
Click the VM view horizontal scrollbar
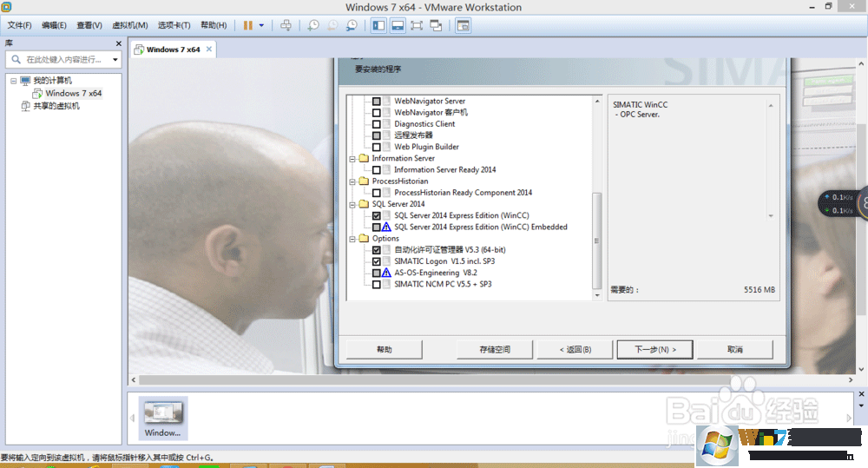[x=435, y=380]
